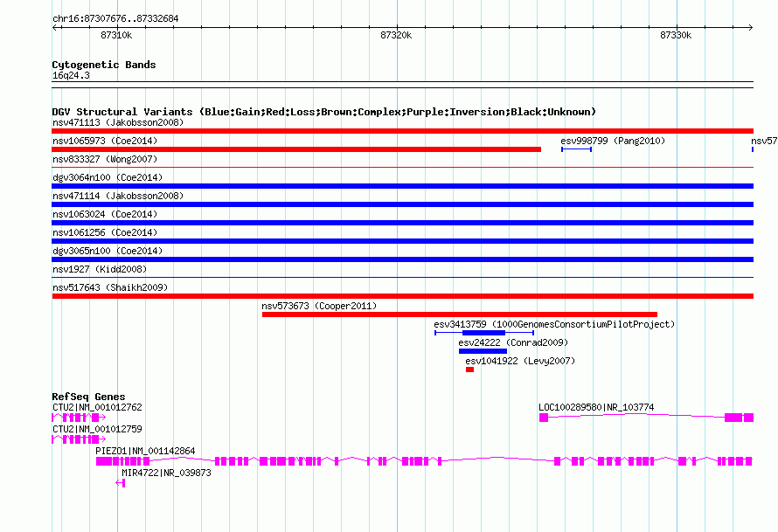
Task: Click the DGV Structural Variants track title
Action: tap(324, 112)
